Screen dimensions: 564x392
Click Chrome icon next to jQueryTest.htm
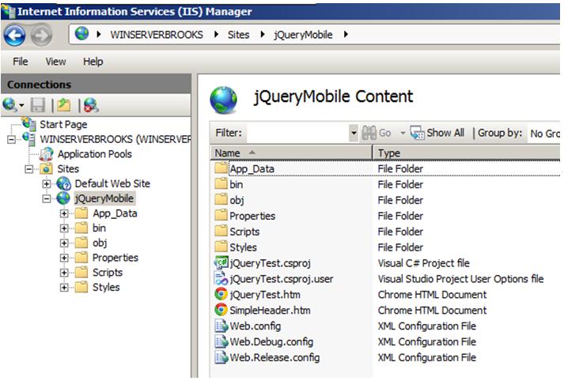click(x=221, y=294)
